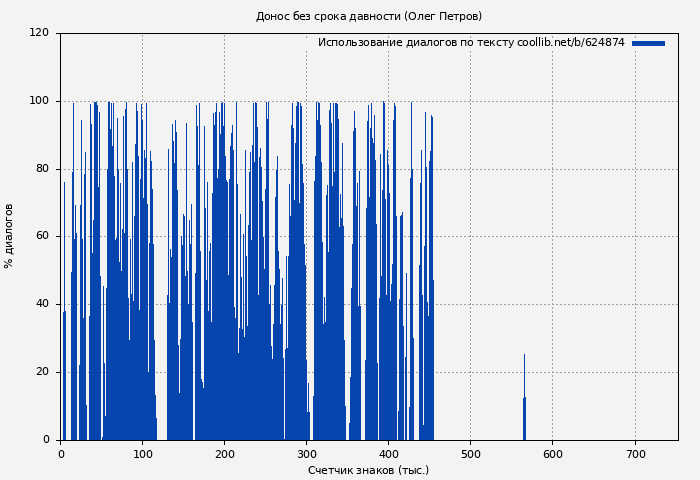This screenshot has height=480, width=700.
Task: Select the legend text mentioning coollib.net
Action: coord(470,43)
